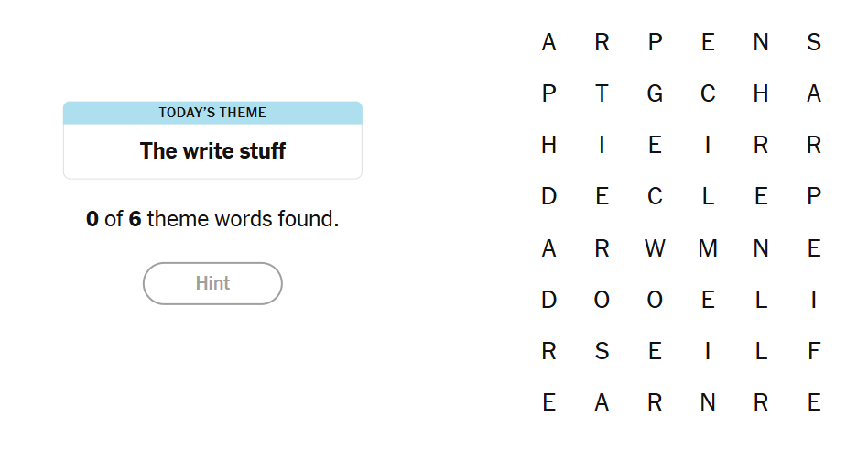Viewport: 868px width, 450px height.
Task: Click the top-left corner letter A
Action: pos(548,43)
